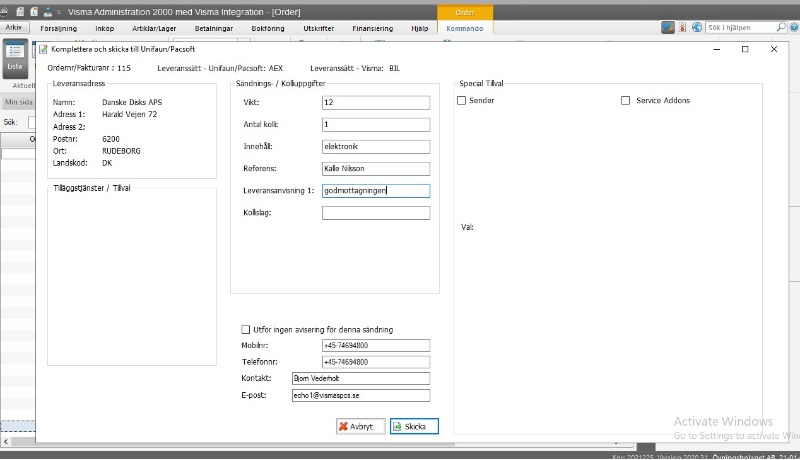Switch to the Kommando tab
The width and height of the screenshot is (800, 460).
coord(465,29)
